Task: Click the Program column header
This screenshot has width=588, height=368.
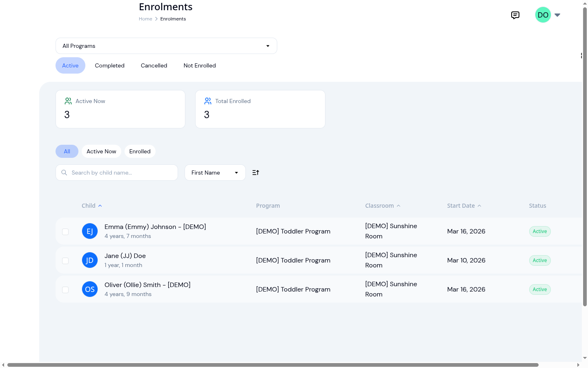Action: 268,206
